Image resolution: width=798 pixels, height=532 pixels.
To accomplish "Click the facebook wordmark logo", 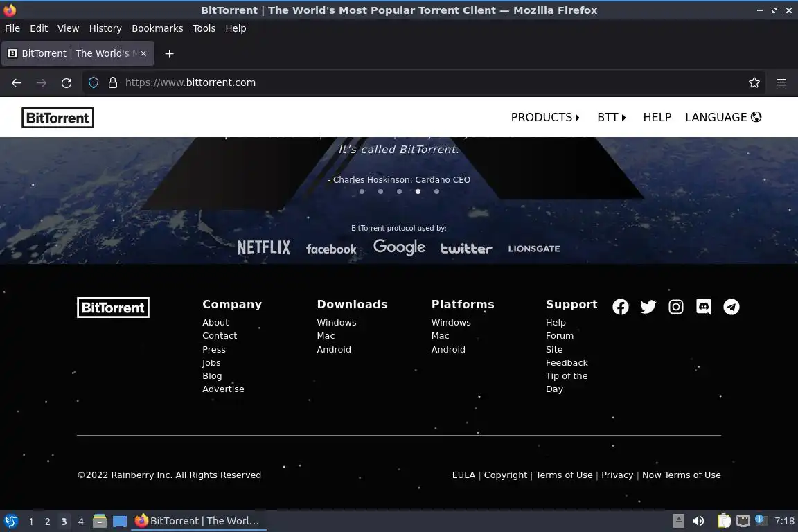I will (331, 249).
